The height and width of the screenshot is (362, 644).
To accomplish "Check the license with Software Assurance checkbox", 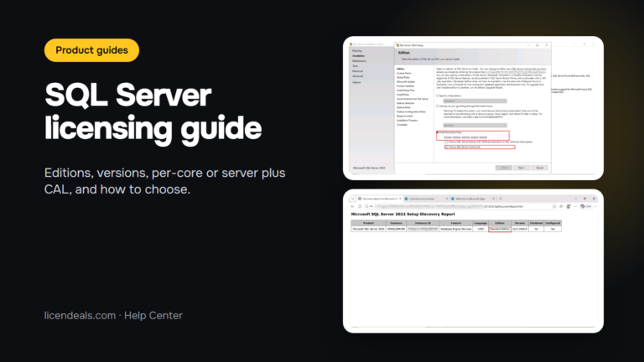I will point(446,142).
